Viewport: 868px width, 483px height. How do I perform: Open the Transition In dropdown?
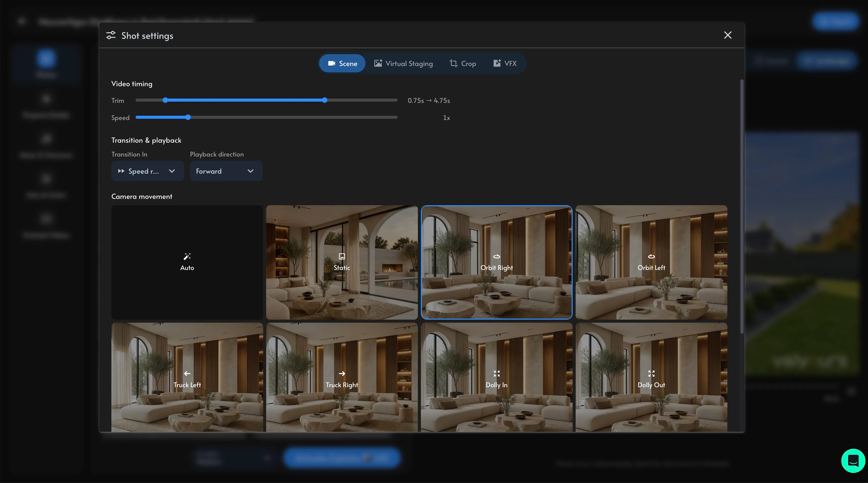[147, 171]
